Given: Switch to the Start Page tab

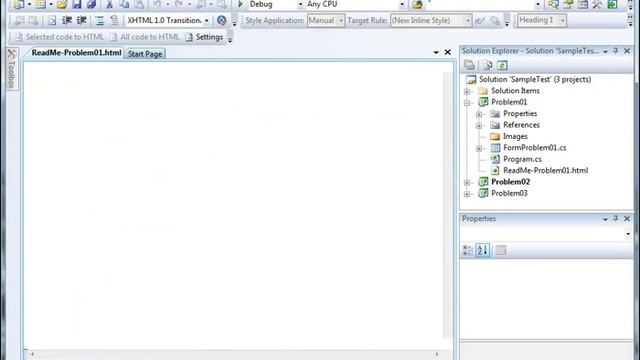Looking at the screenshot, I should coord(145,53).
